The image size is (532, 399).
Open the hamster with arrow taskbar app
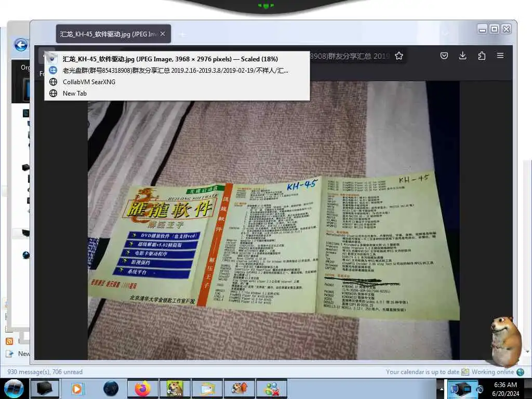pos(239,389)
